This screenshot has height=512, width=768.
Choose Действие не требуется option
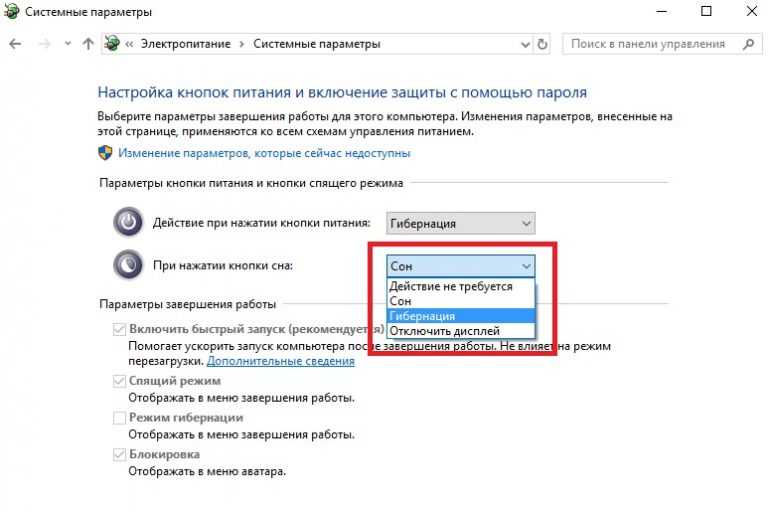461,286
